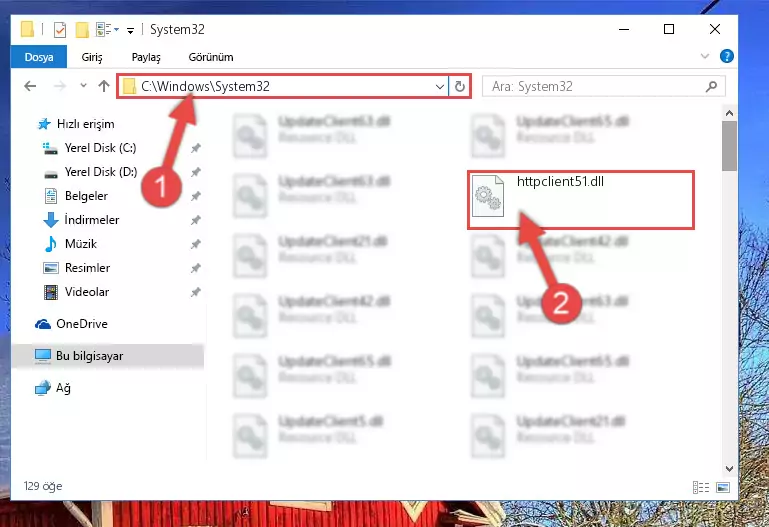The height and width of the screenshot is (527, 769).
Task: Open the İndirmeler folder in the sidebar
Action: [92, 220]
